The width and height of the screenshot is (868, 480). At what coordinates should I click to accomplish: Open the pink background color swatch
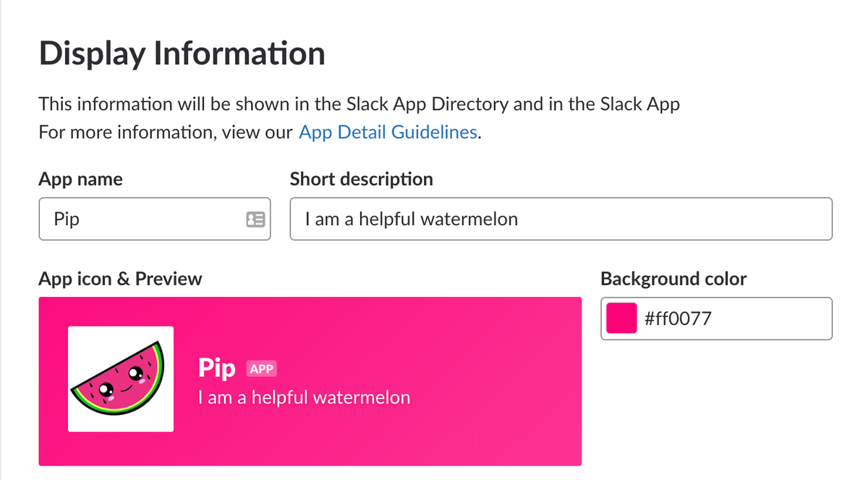pos(621,319)
